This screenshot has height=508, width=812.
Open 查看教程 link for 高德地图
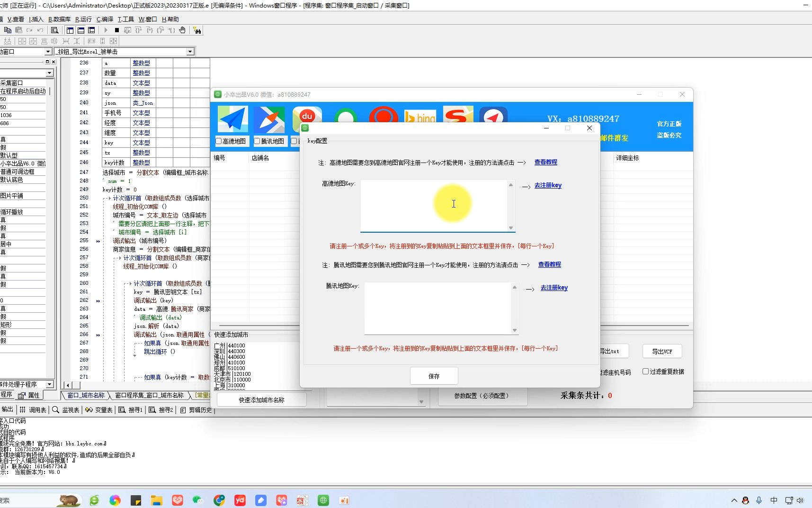click(545, 162)
